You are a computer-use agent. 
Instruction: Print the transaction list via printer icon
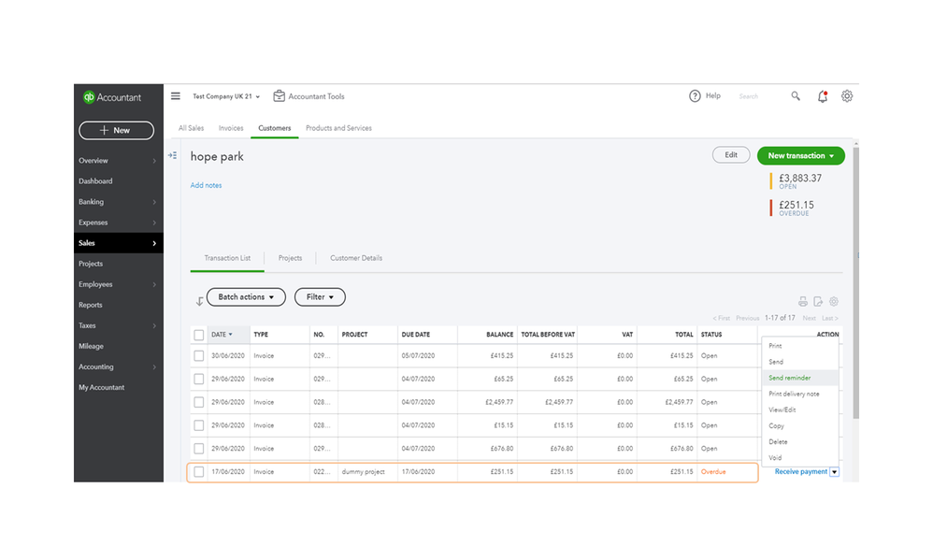(x=802, y=302)
